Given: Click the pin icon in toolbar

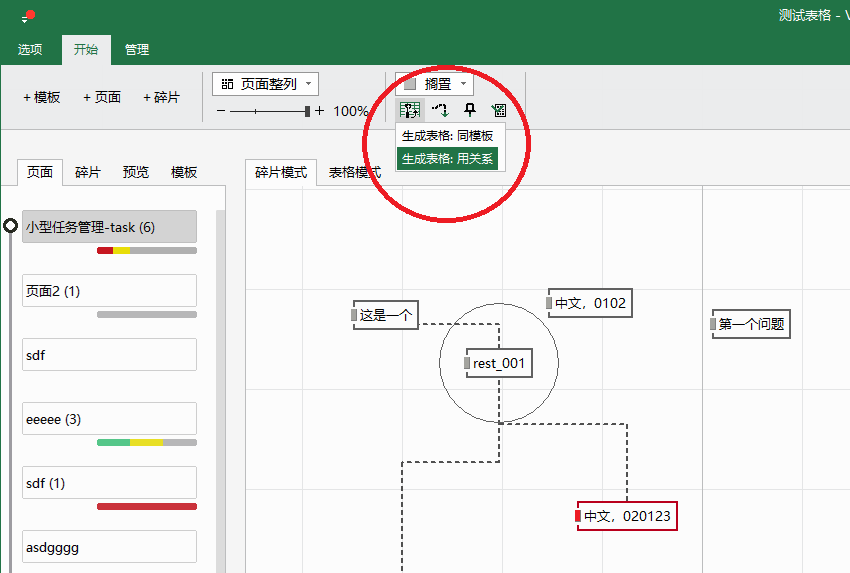Looking at the screenshot, I should [469, 110].
